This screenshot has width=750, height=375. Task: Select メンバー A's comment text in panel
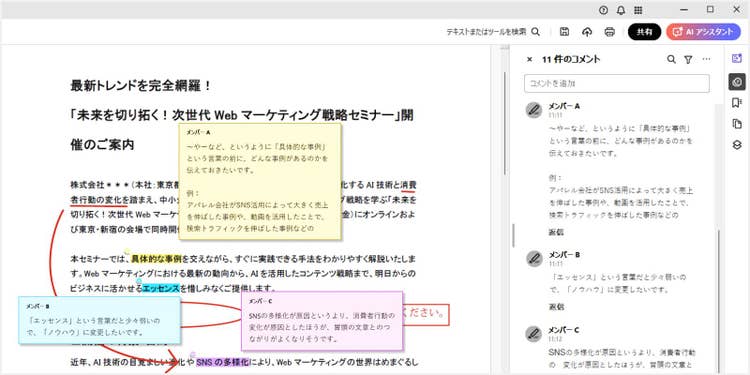622,172
